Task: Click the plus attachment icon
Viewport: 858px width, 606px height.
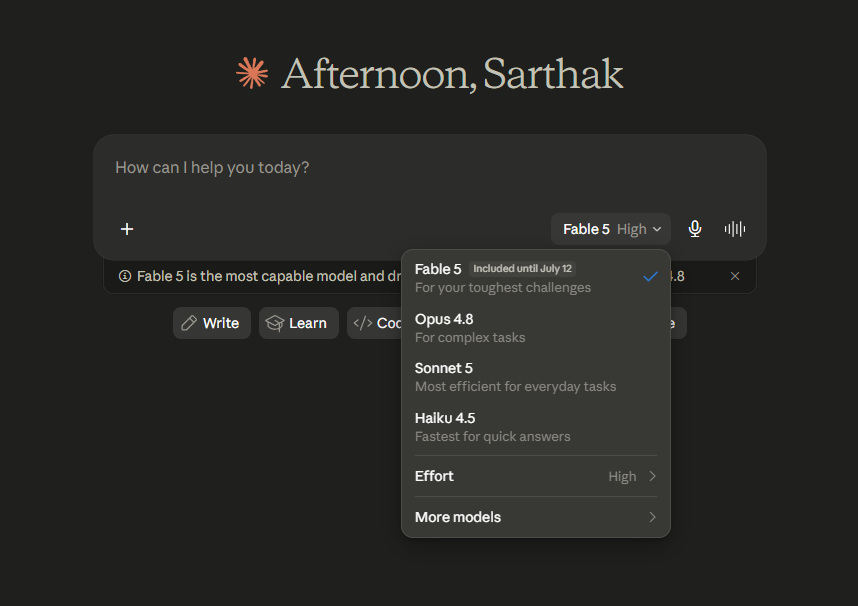Action: pos(126,229)
